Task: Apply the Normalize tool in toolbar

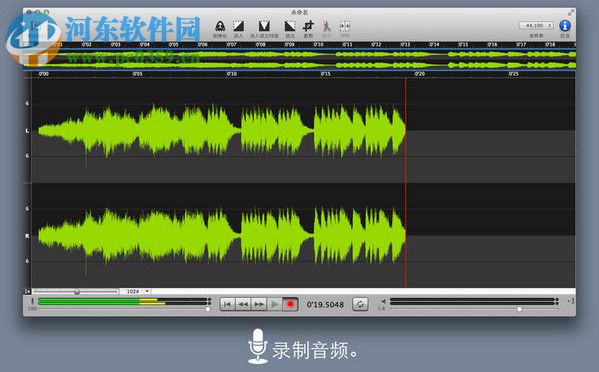Action: (220, 26)
